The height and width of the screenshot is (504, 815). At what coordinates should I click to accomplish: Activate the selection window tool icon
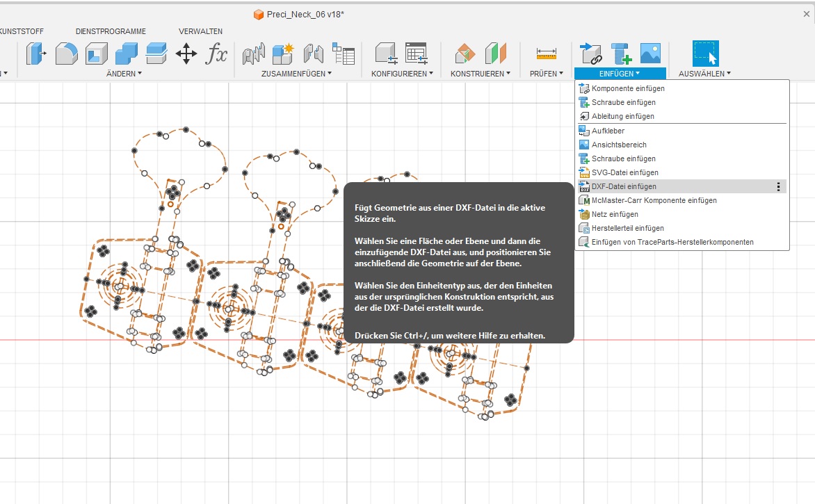[x=706, y=54]
